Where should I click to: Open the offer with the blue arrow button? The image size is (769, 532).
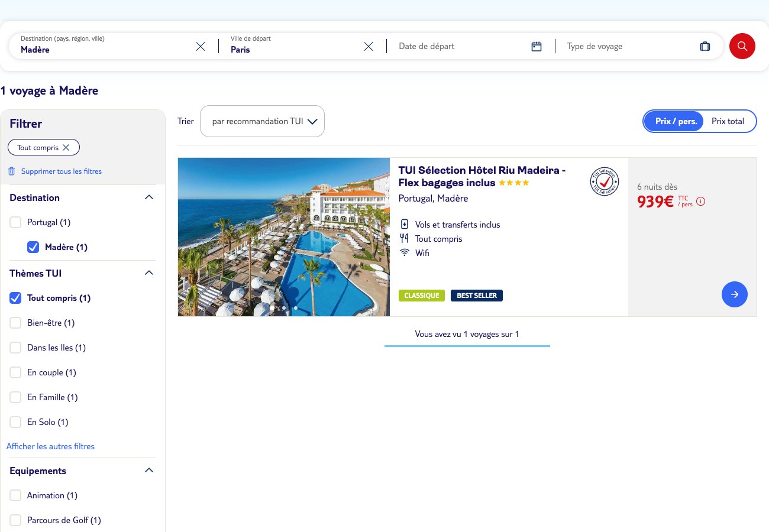735,294
